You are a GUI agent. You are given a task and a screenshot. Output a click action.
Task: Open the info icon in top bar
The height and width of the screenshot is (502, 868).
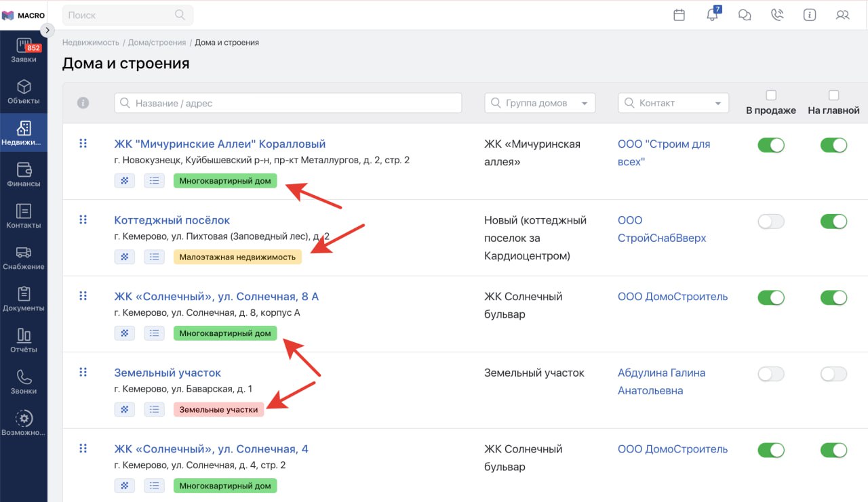(x=809, y=15)
